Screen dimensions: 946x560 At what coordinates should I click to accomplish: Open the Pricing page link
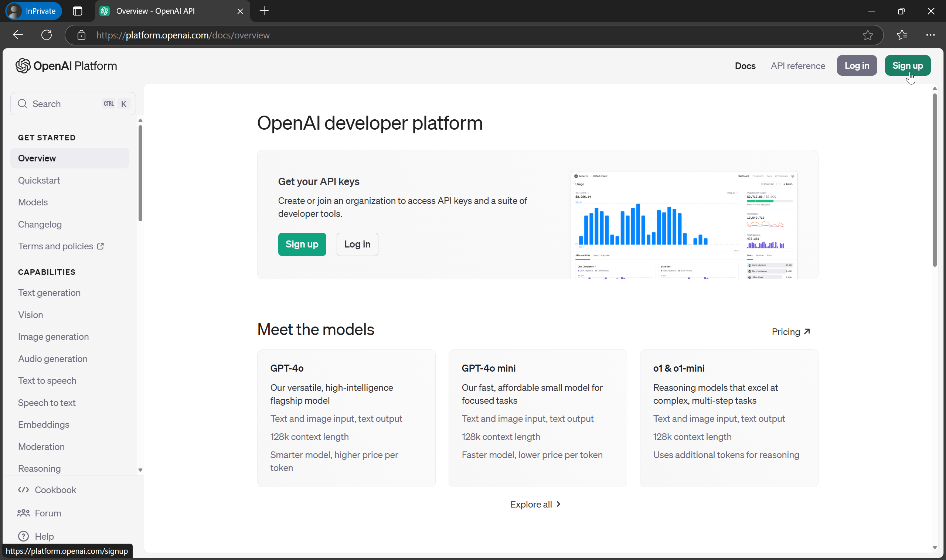click(x=790, y=332)
